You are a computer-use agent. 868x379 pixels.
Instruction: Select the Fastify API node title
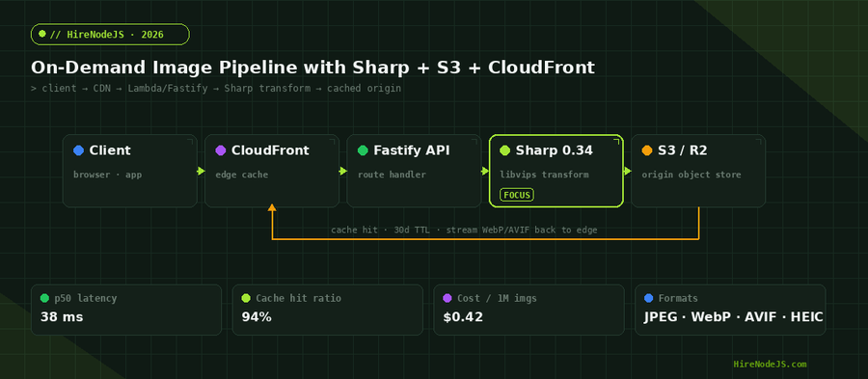(x=411, y=150)
